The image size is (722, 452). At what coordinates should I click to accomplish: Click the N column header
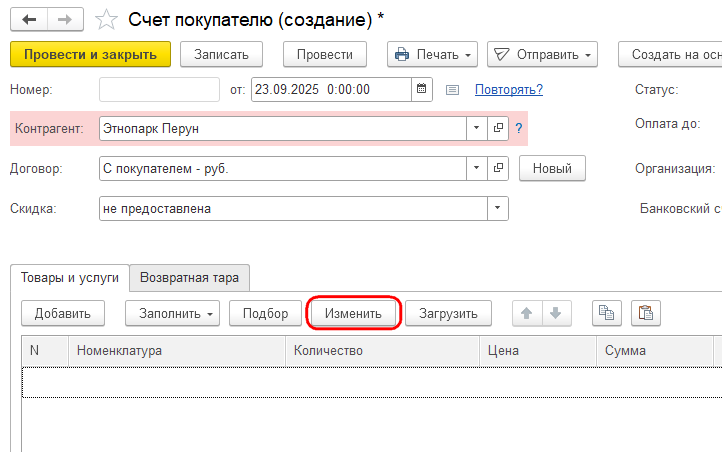coord(45,351)
